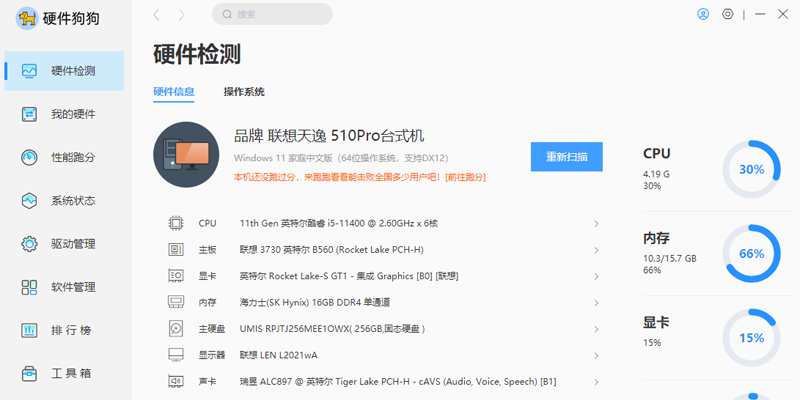The width and height of the screenshot is (800, 400).
Task: Open 性能跑分 gauge icon
Action: (x=30, y=157)
